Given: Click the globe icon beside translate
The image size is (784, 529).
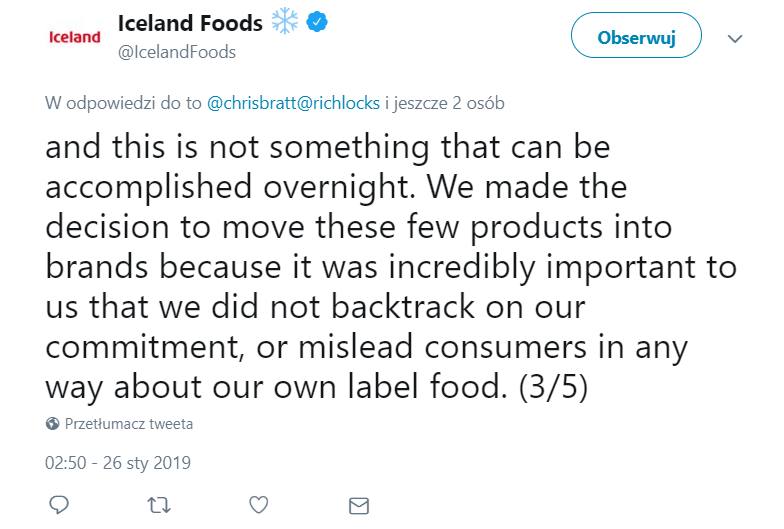Looking at the screenshot, I should [x=53, y=424].
